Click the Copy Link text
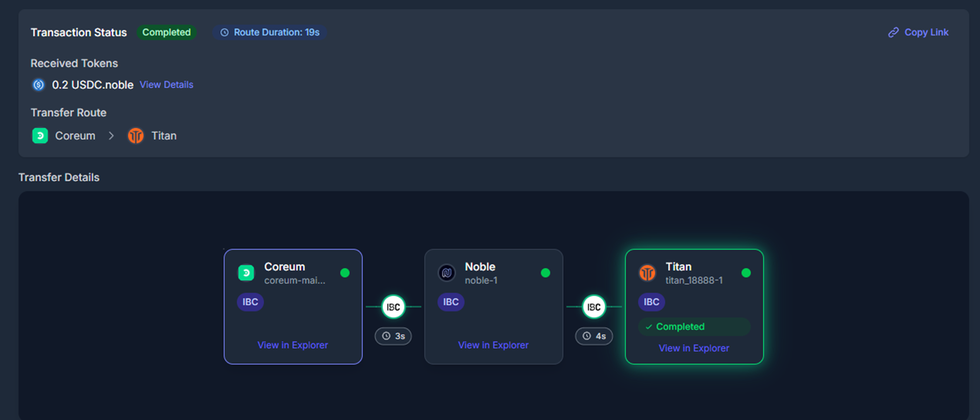980x420 pixels. pyautogui.click(x=926, y=32)
